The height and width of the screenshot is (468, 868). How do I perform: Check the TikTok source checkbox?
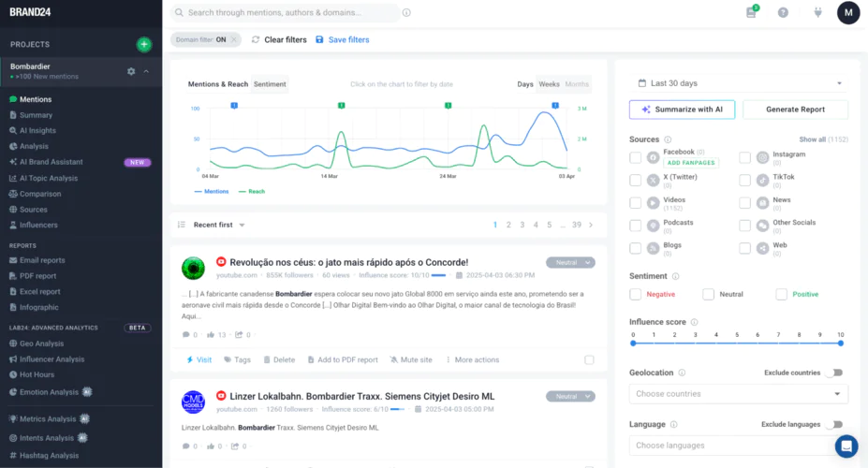tap(745, 181)
